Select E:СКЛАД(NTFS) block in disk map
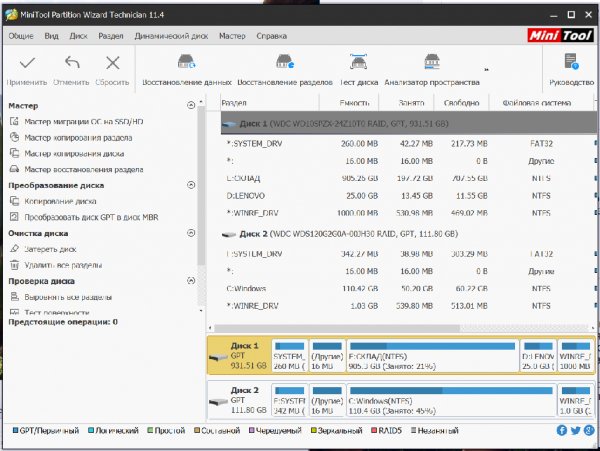600x451 pixels. [432, 356]
